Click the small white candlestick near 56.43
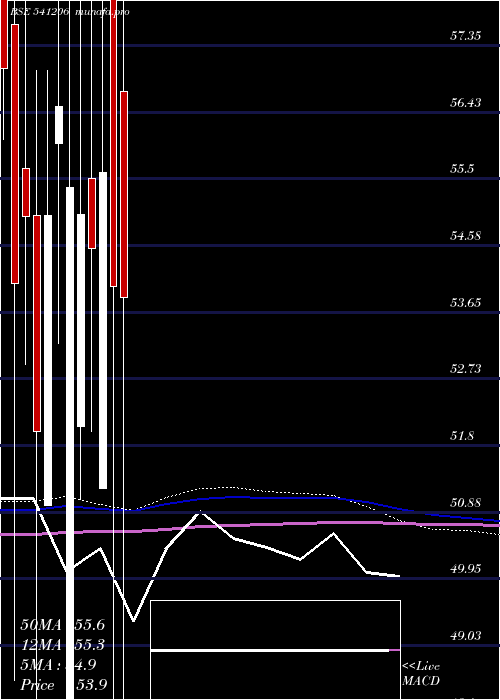The width and height of the screenshot is (500, 700). pos(59,125)
